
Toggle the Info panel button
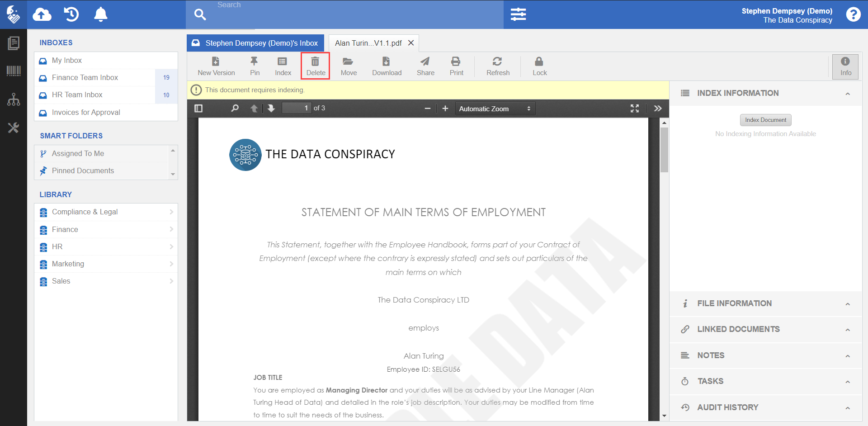(x=845, y=67)
